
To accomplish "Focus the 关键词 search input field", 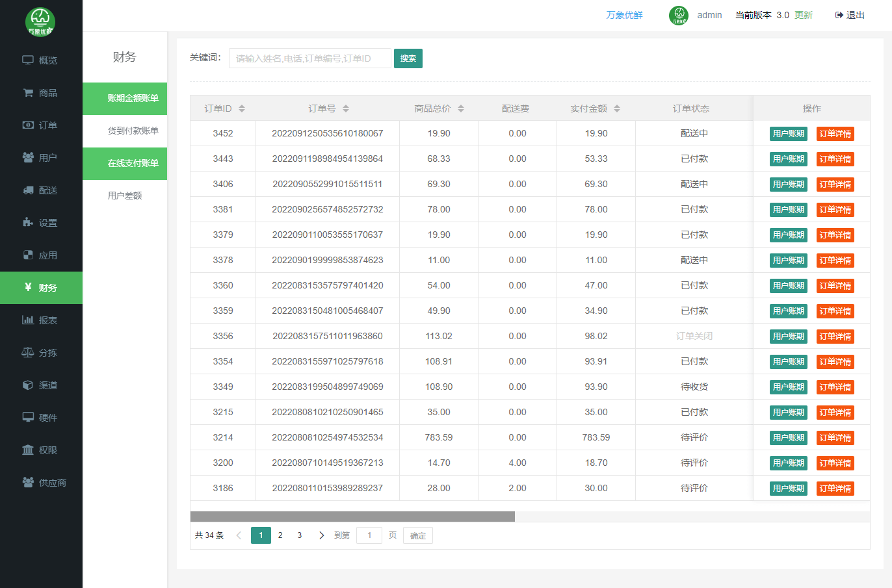I will [309, 58].
